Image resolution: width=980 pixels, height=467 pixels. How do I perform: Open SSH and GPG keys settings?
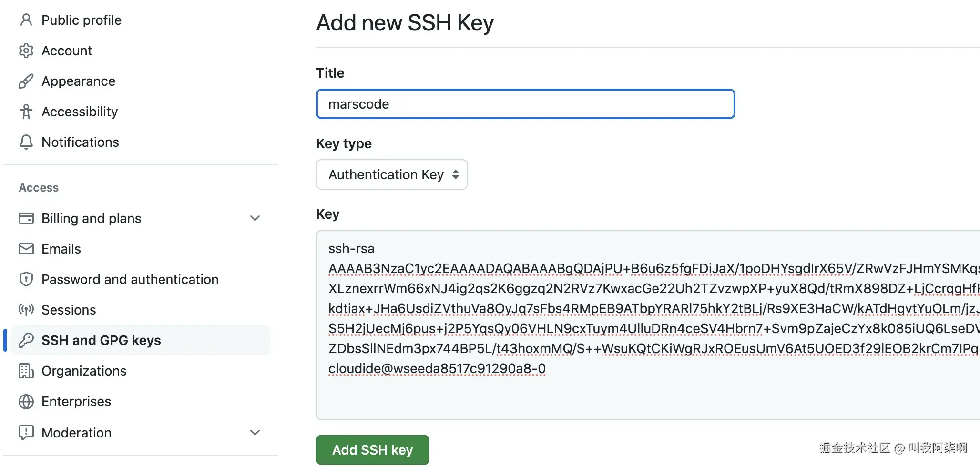point(101,340)
